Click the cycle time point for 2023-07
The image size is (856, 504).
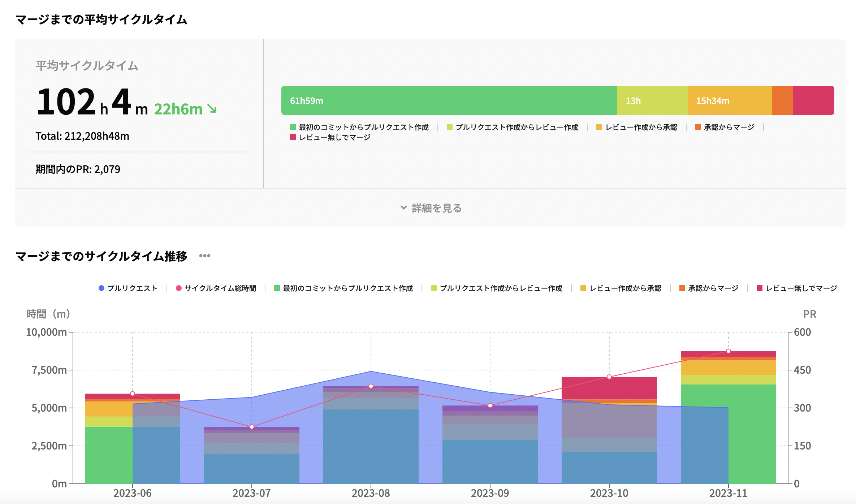pos(252,427)
